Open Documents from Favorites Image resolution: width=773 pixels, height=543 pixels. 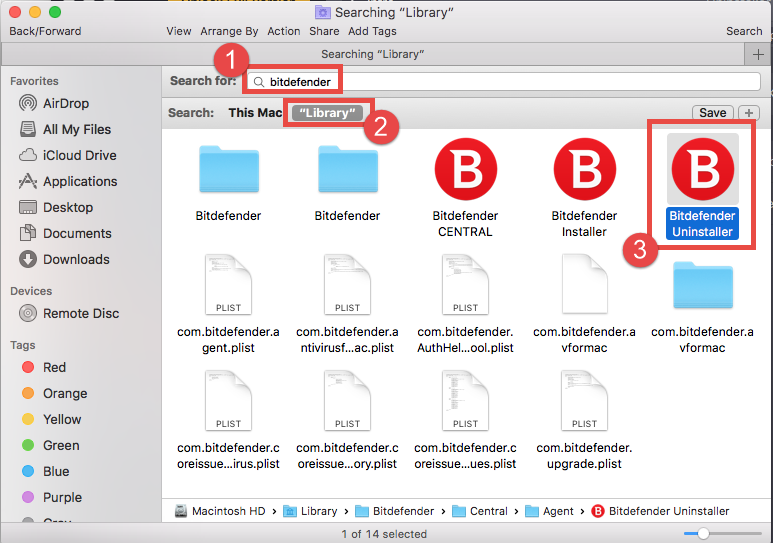point(65,233)
